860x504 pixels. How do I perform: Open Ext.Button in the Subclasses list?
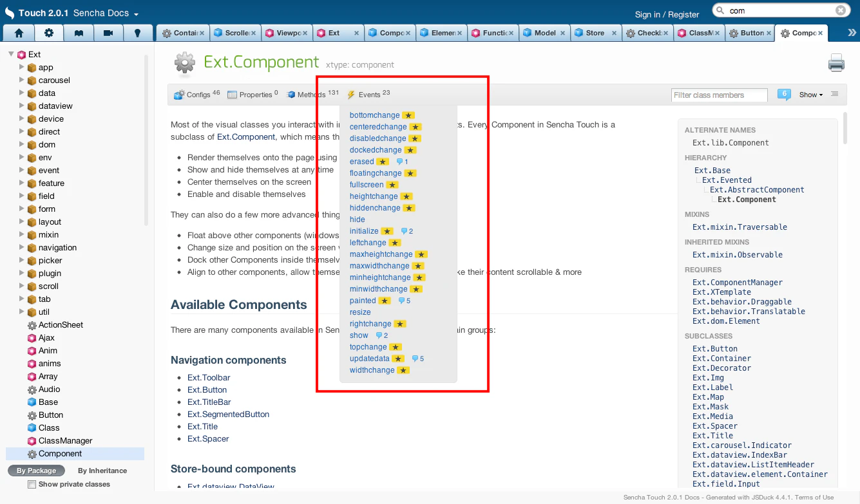(x=715, y=349)
